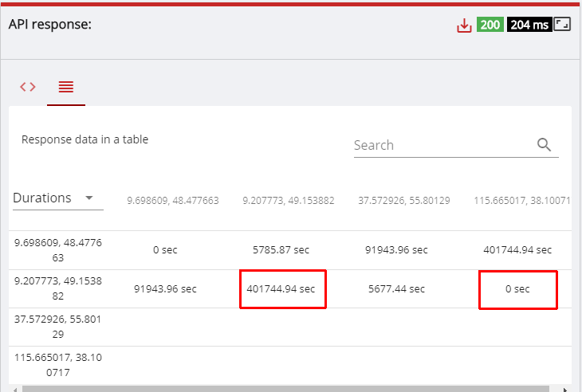
Task: Click the 0 sec cell in first row
Action: pyautogui.click(x=165, y=250)
